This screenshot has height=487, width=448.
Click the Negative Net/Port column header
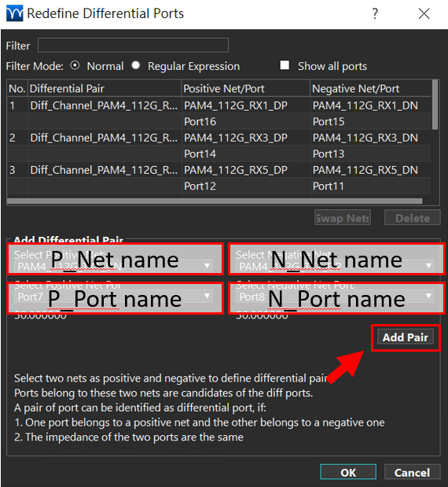pos(371,89)
